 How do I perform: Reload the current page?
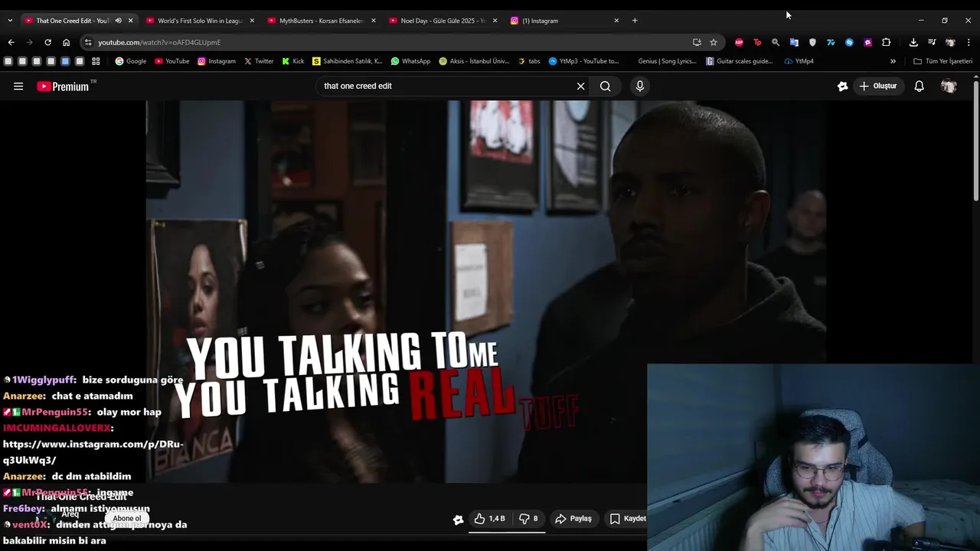[x=47, y=42]
